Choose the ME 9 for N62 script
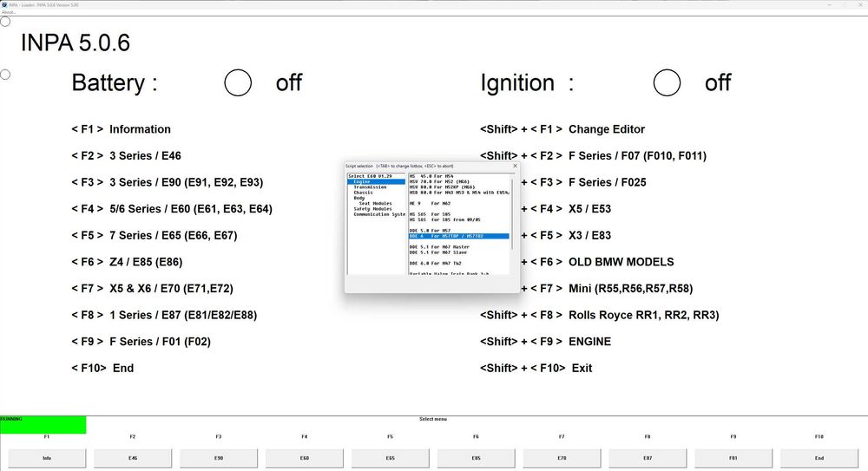 432,203
